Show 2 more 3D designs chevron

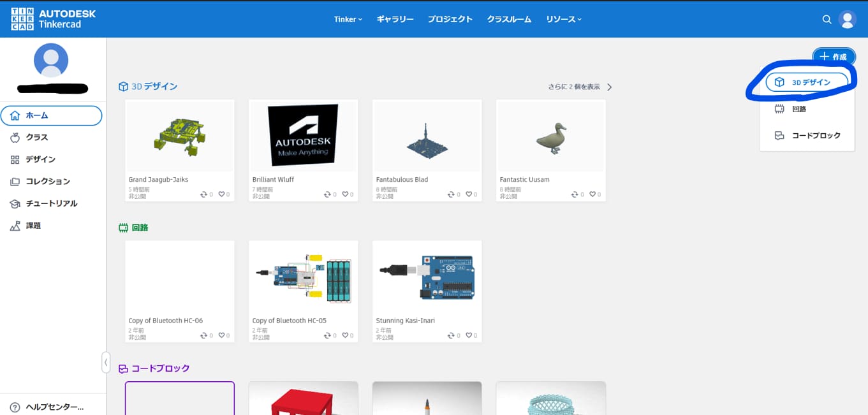tap(609, 87)
